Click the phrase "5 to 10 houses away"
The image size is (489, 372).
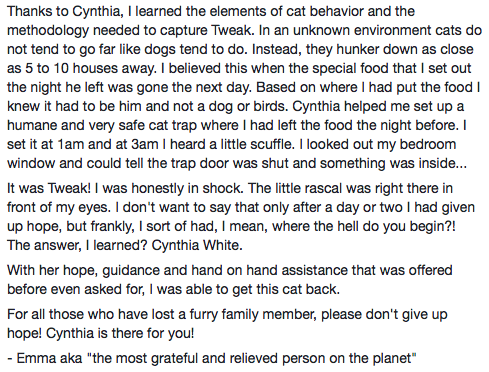pos(90,69)
